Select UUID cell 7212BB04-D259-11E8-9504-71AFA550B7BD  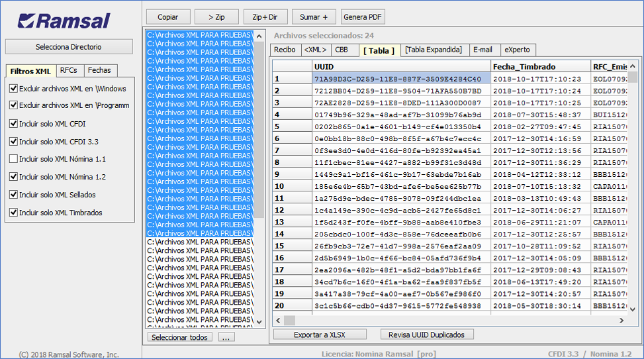coord(401,91)
